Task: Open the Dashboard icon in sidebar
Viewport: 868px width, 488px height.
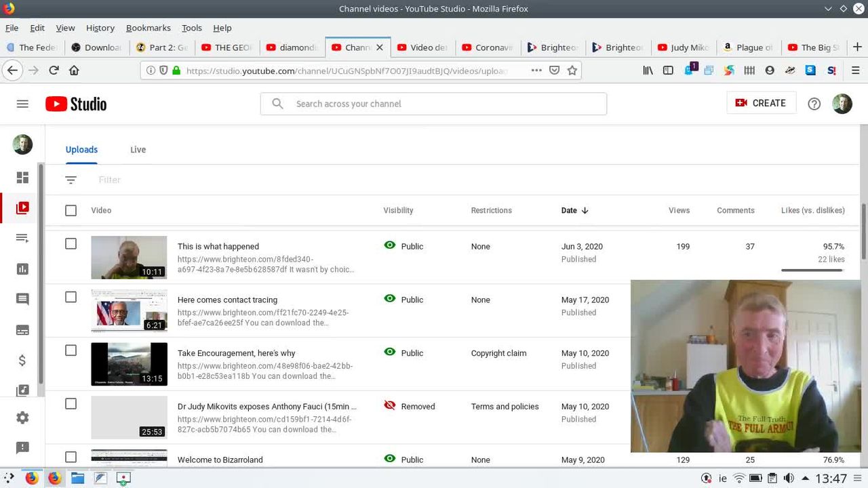Action: (x=22, y=178)
